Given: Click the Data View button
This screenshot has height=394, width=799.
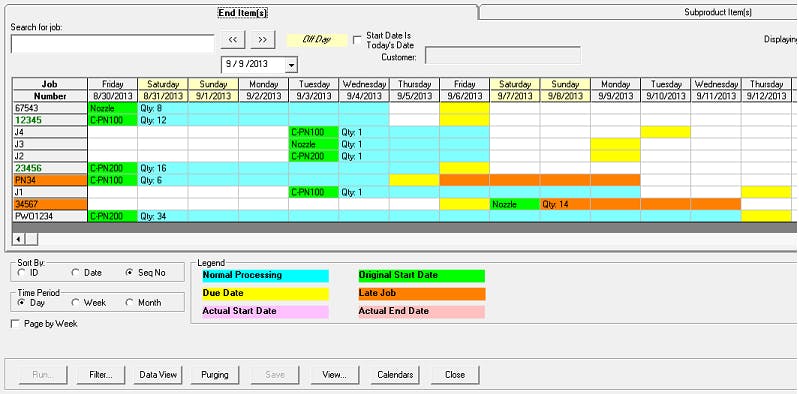Looking at the screenshot, I should [x=158, y=375].
